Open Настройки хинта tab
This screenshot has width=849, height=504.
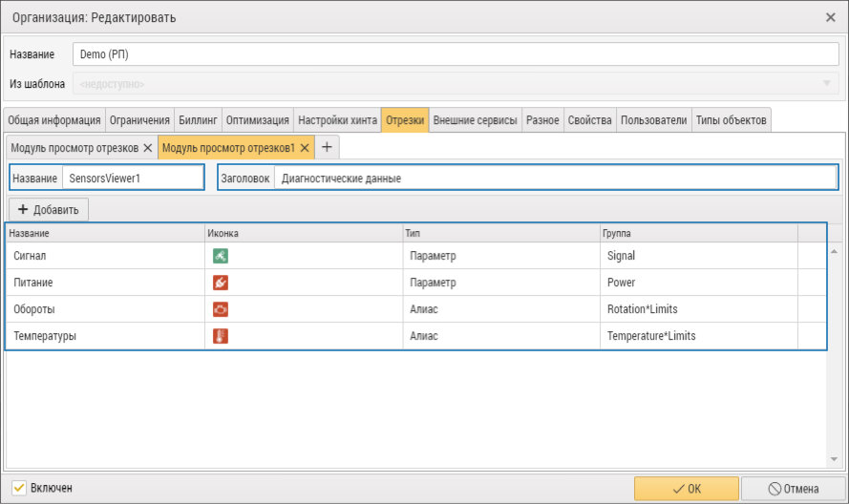[338, 120]
